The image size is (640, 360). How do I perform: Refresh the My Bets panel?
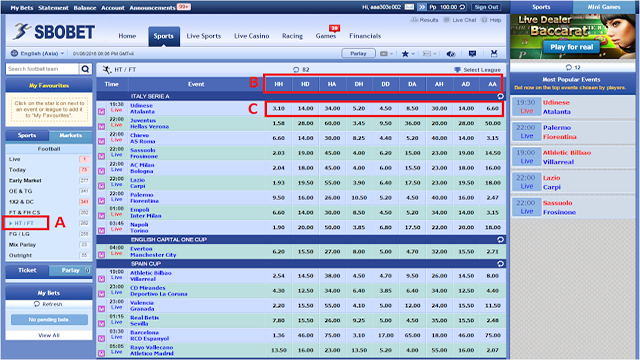[x=49, y=304]
